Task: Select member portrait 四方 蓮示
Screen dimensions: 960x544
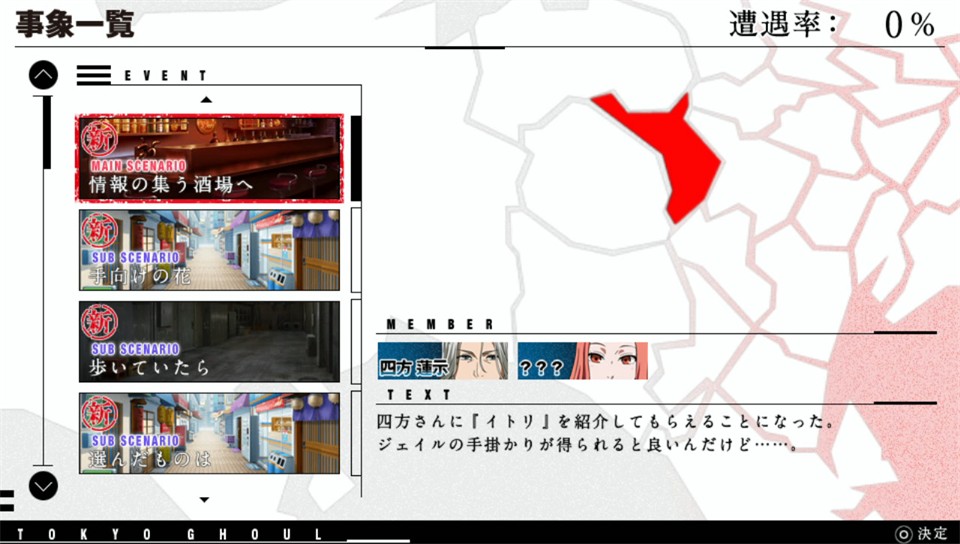Action: [x=443, y=360]
